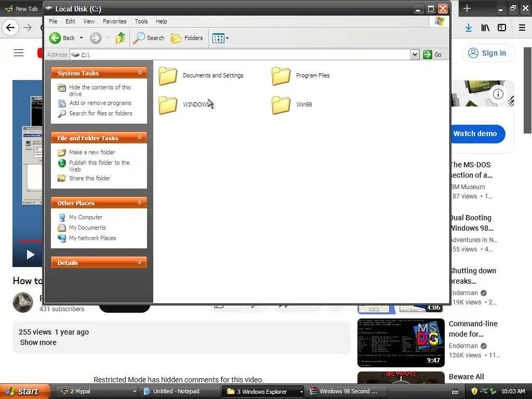This screenshot has width=532, height=399.
Task: Click the browser page vertical scrollbar
Action: [x=527, y=90]
